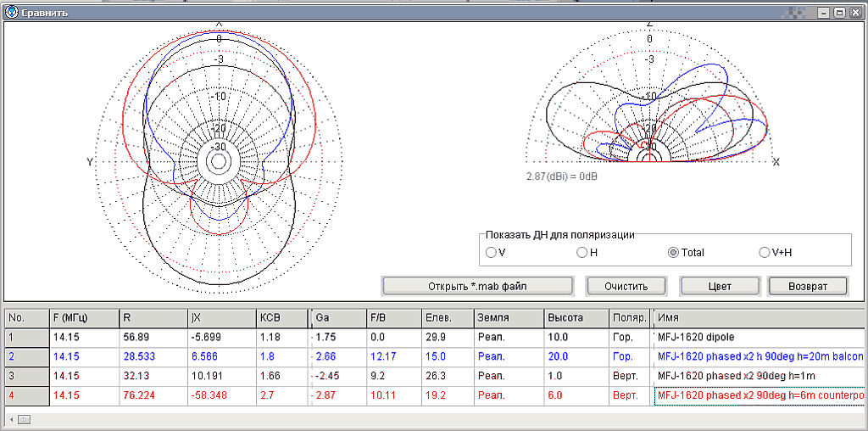This screenshot has width=868, height=431.
Task: Click the КСВ column header
Action: pos(281,317)
